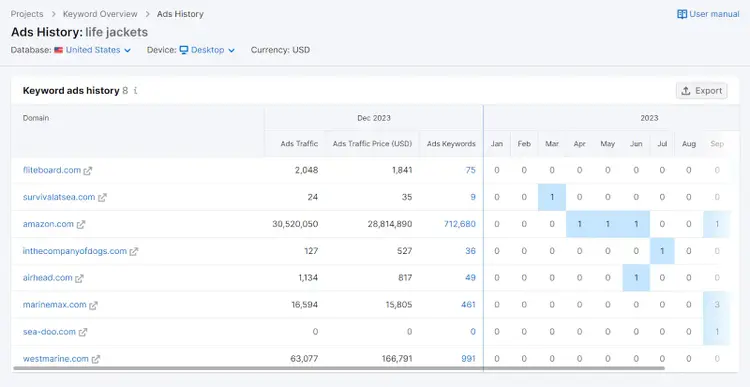Click the info icon next to Keyword ads history
The image size is (750, 387).
tap(135, 90)
